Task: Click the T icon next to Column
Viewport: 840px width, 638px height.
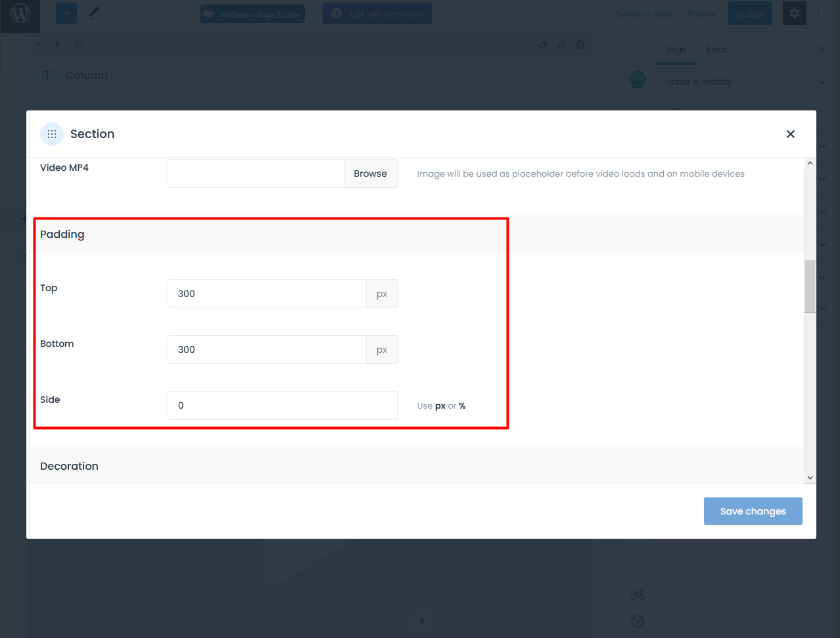Action: pos(47,76)
